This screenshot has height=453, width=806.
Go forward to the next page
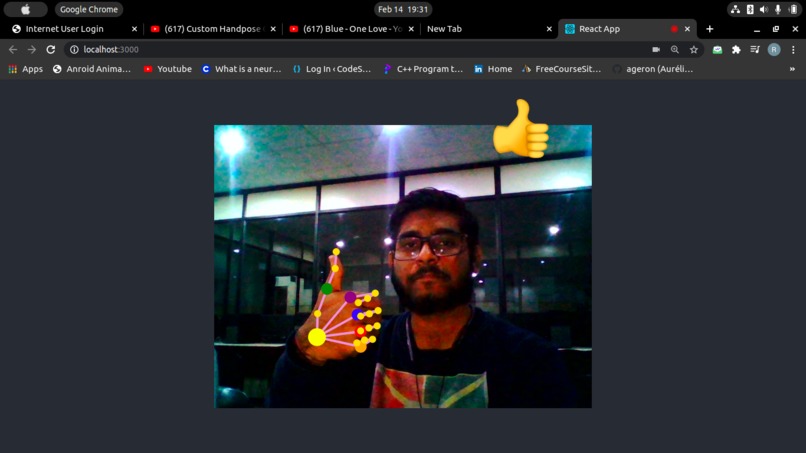(x=32, y=49)
